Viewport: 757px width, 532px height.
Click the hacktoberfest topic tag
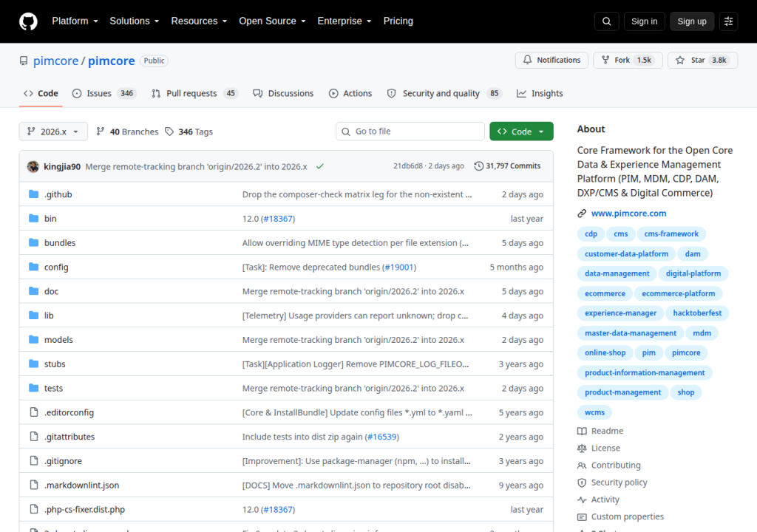[x=697, y=313]
